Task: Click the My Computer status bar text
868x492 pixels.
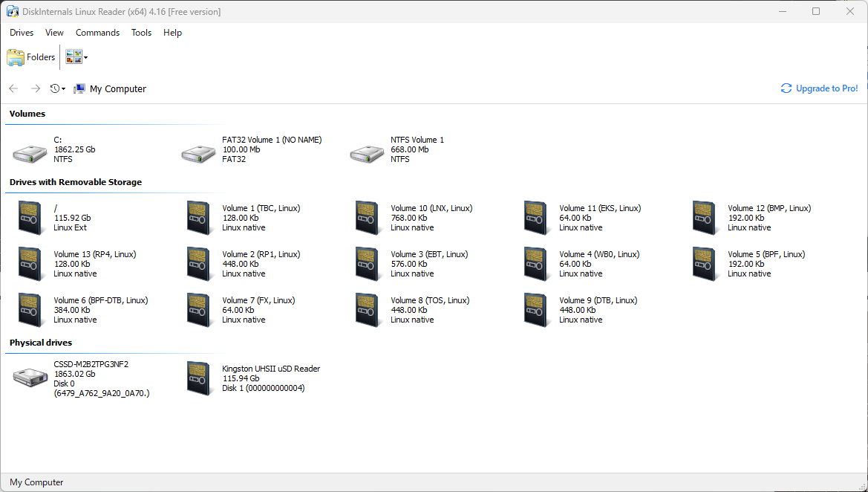Action: pyautogui.click(x=36, y=482)
